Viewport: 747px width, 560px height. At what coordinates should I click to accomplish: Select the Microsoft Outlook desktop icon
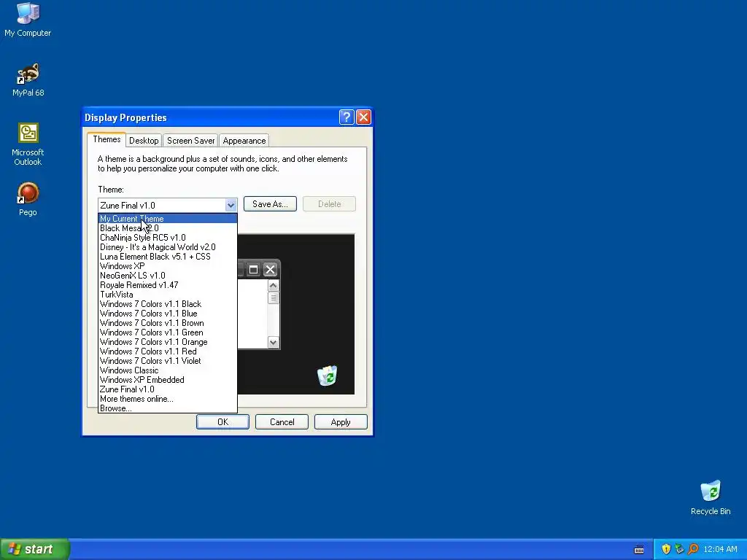point(28,145)
